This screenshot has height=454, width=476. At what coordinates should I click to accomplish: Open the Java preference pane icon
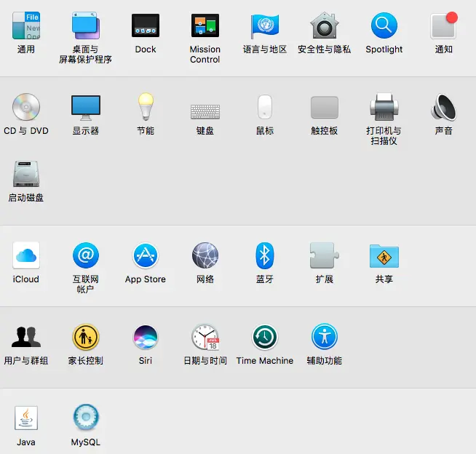pyautogui.click(x=26, y=418)
